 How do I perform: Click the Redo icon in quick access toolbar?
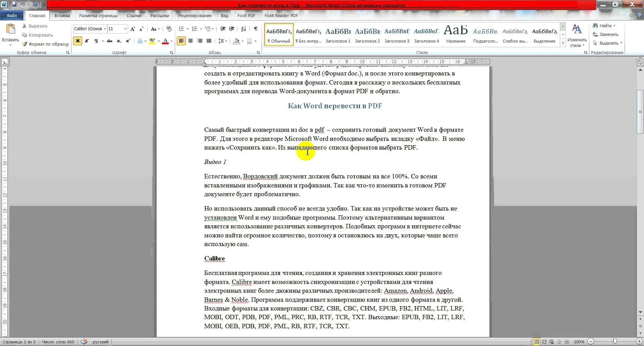(x=35, y=4)
